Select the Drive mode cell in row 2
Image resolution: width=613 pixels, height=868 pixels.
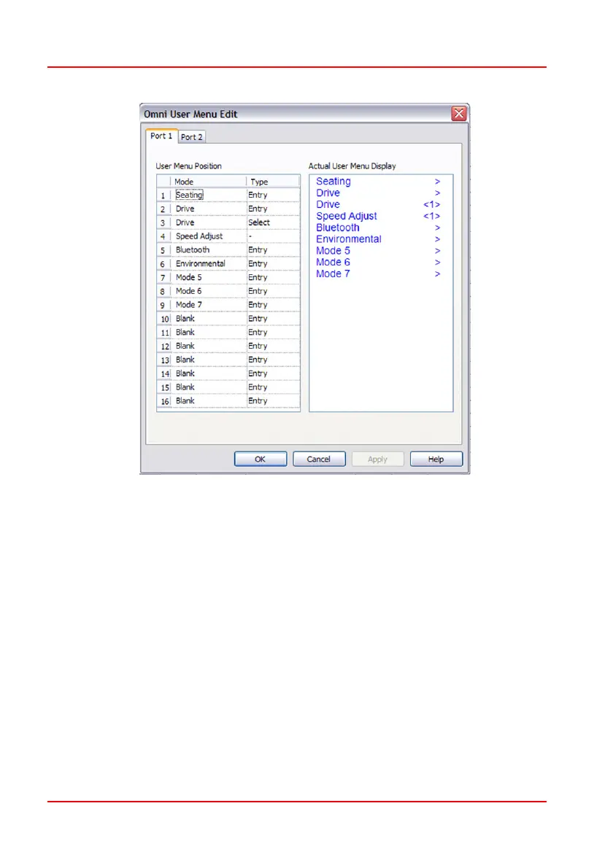click(208, 209)
